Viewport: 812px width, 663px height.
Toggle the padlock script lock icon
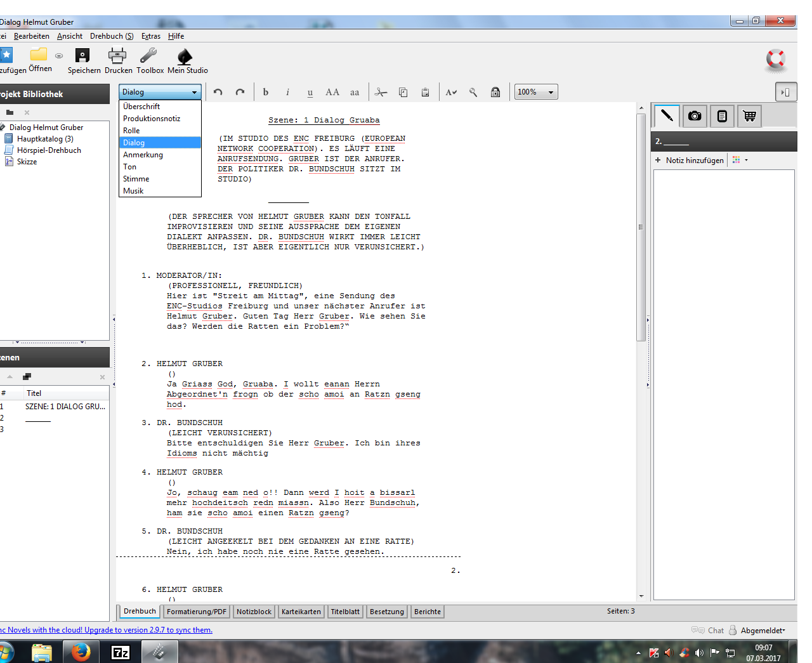click(495, 92)
